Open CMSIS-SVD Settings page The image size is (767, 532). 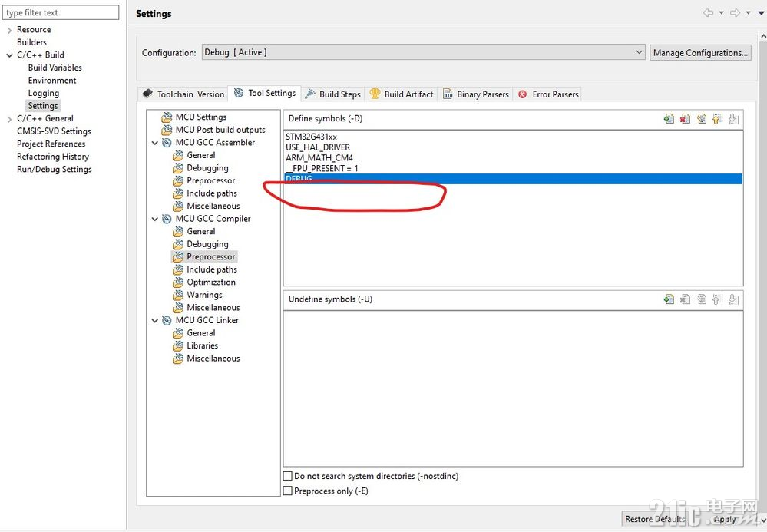point(54,131)
